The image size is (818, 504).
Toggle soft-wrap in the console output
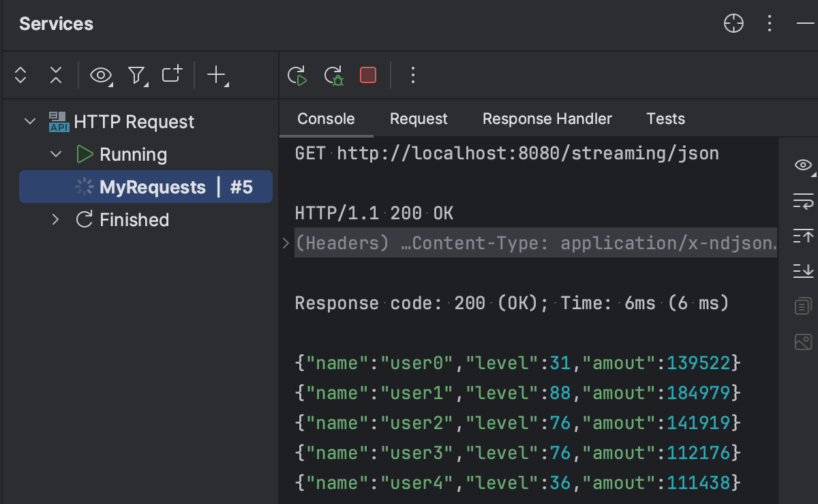(803, 202)
